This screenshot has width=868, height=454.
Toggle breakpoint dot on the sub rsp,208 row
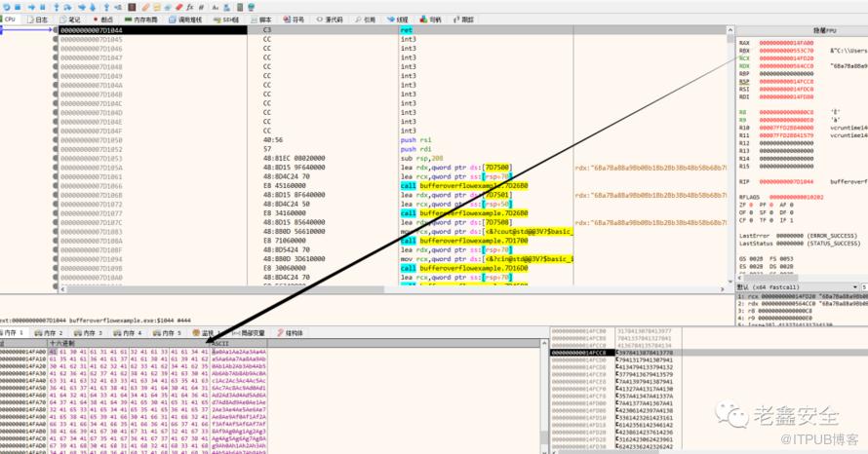(x=56, y=158)
